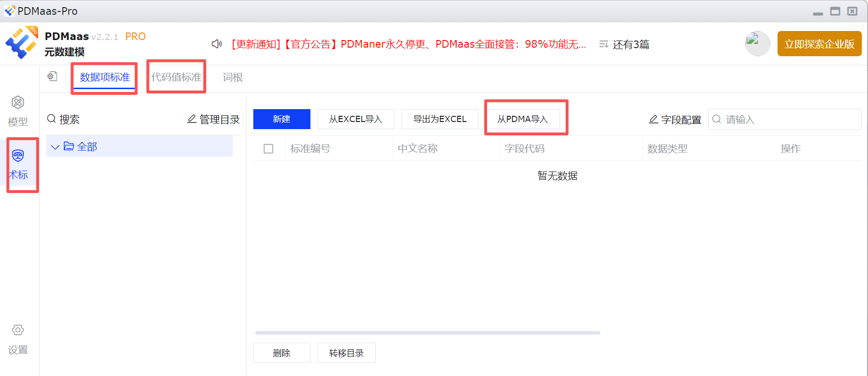This screenshot has height=376, width=868.
Task: Open 管理目录 directory management
Action: (x=214, y=119)
